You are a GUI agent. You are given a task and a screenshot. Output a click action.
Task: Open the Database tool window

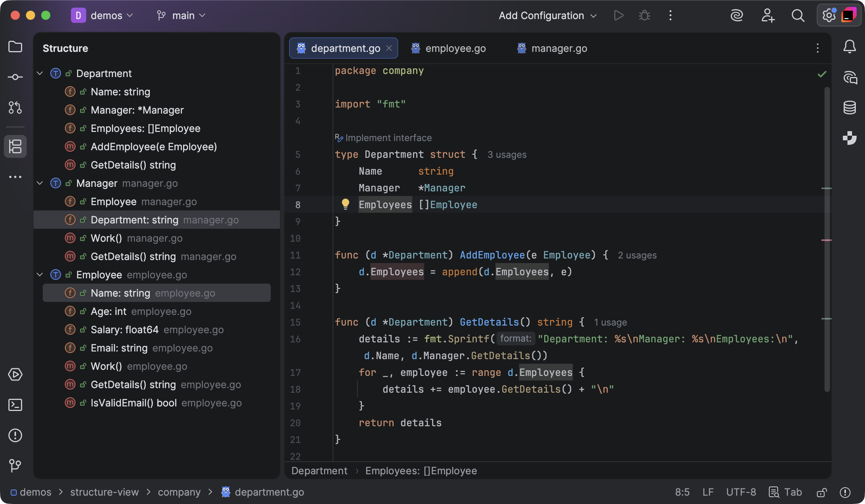(x=849, y=108)
